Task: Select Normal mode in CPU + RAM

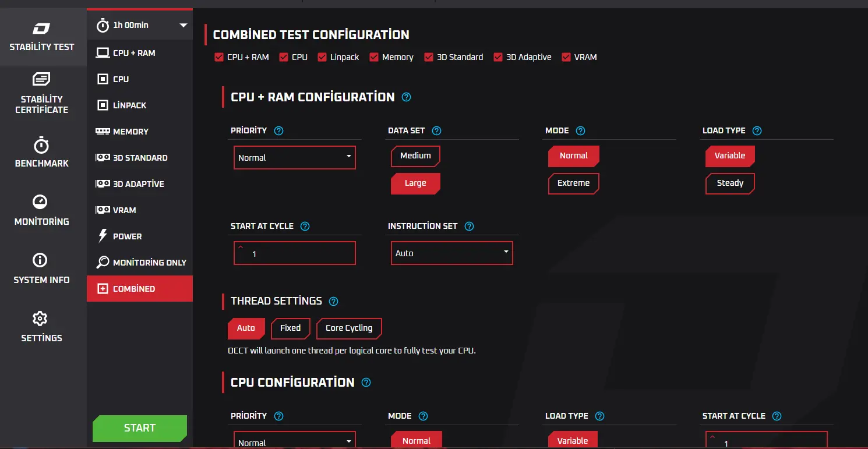Action: point(574,155)
